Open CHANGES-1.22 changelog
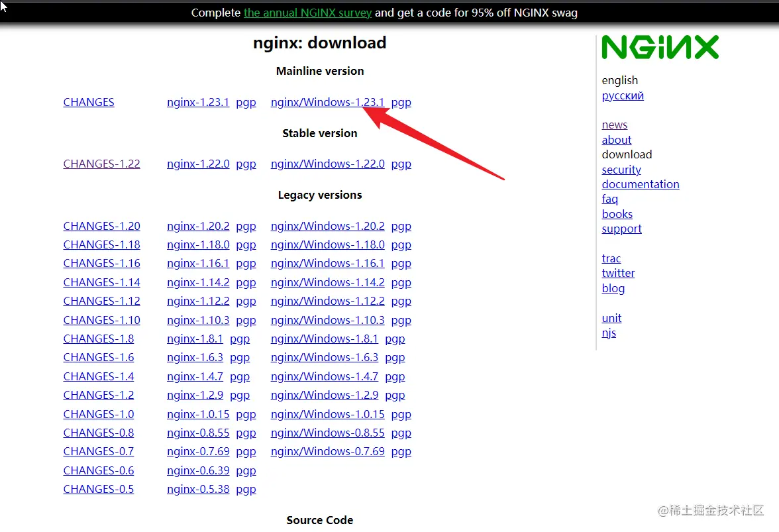Image resolution: width=779 pixels, height=532 pixels. [x=101, y=164]
